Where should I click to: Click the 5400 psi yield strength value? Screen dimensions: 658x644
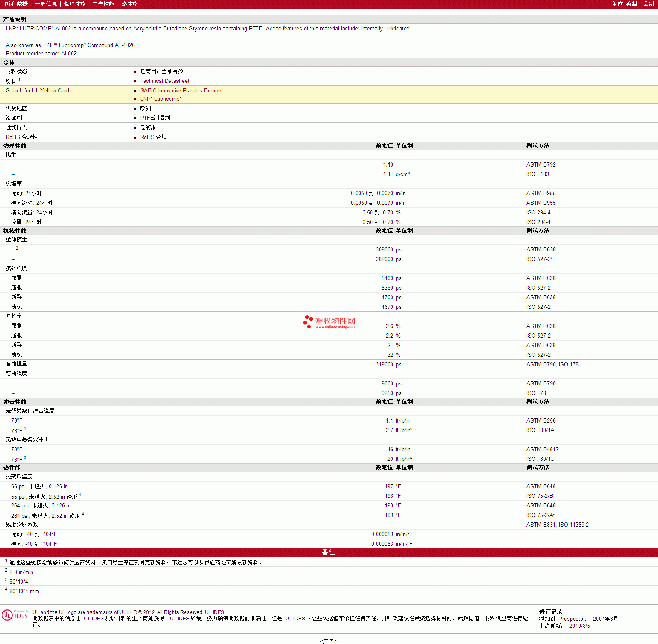[392, 278]
